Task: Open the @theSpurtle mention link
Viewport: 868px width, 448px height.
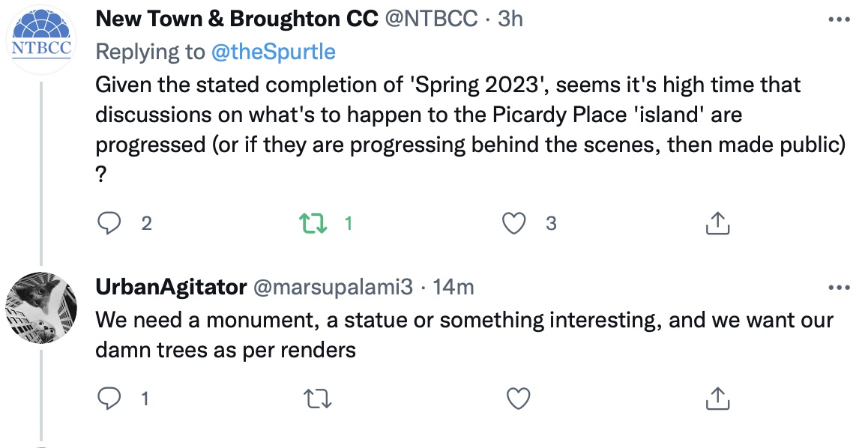Action: click(273, 52)
